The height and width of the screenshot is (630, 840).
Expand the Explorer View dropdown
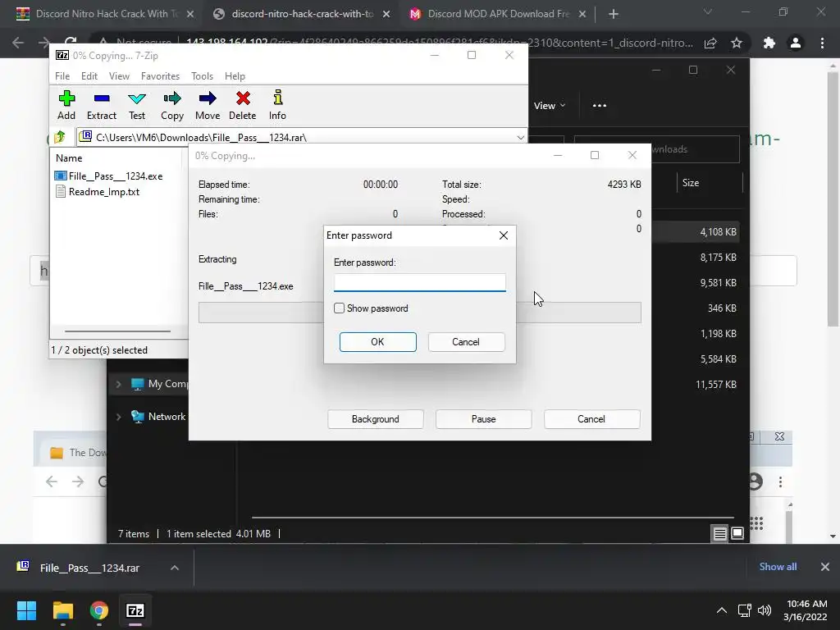(x=550, y=106)
